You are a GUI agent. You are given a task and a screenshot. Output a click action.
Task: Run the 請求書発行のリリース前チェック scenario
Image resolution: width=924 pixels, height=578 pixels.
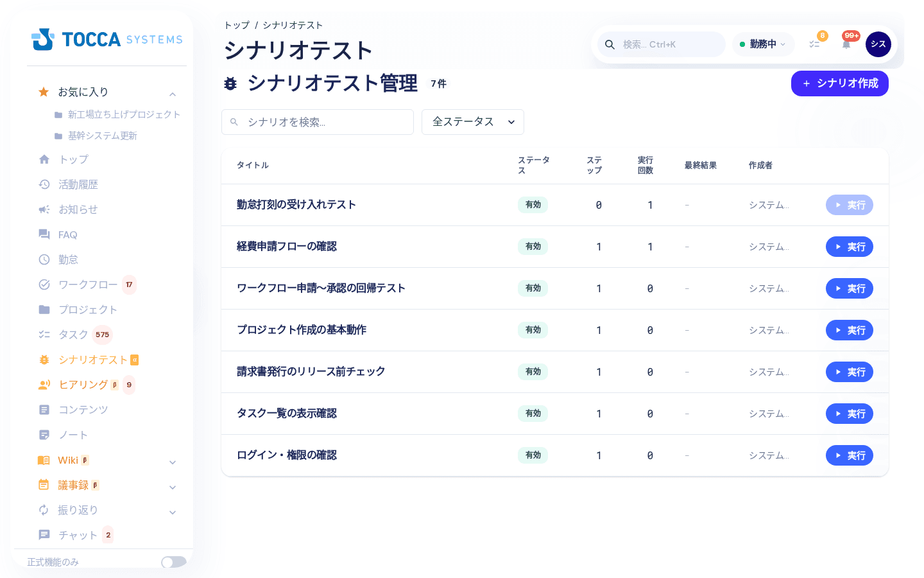tap(850, 372)
